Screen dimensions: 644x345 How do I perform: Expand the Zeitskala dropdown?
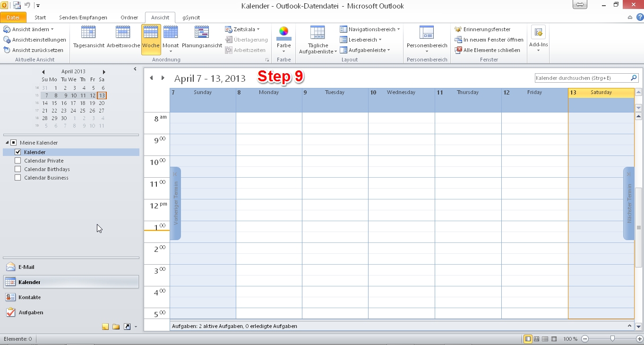tap(242, 29)
